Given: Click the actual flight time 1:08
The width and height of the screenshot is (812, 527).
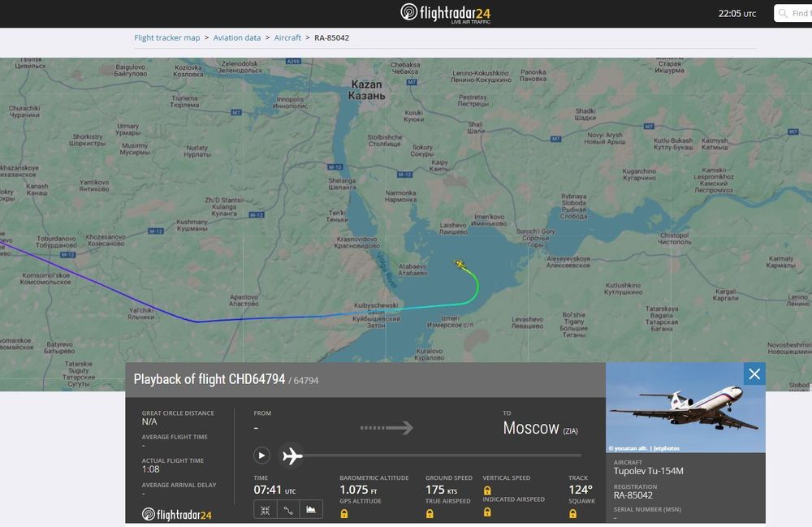Looking at the screenshot, I should (x=151, y=469).
